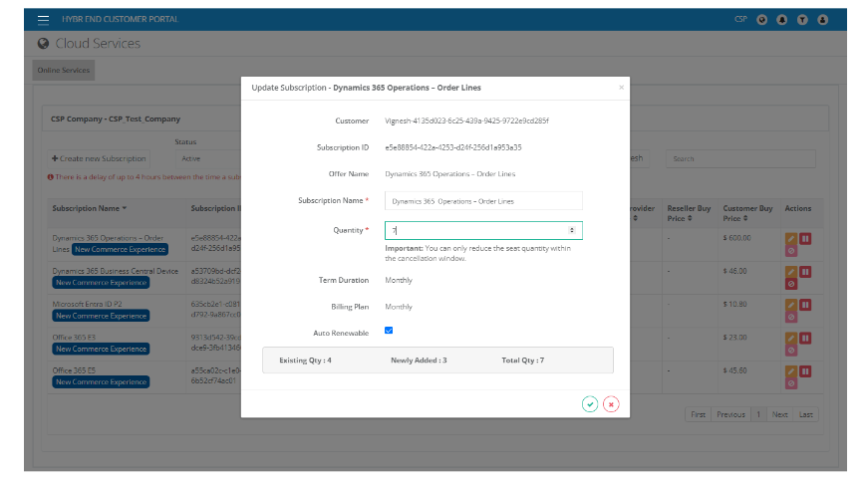Click the Existing Qty : 4 summary
This screenshot has width=868, height=484.
[305, 361]
